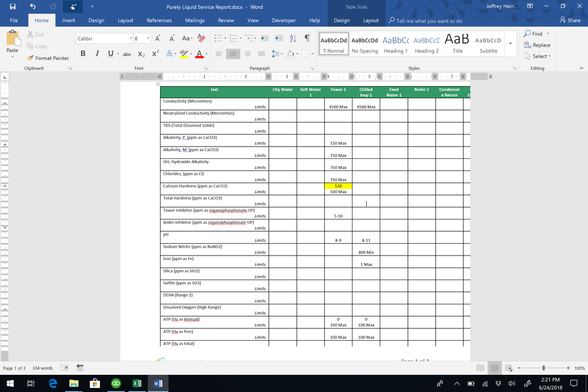Switch to Read Mode in status bar
The height and width of the screenshot is (392, 588).
pos(480,367)
